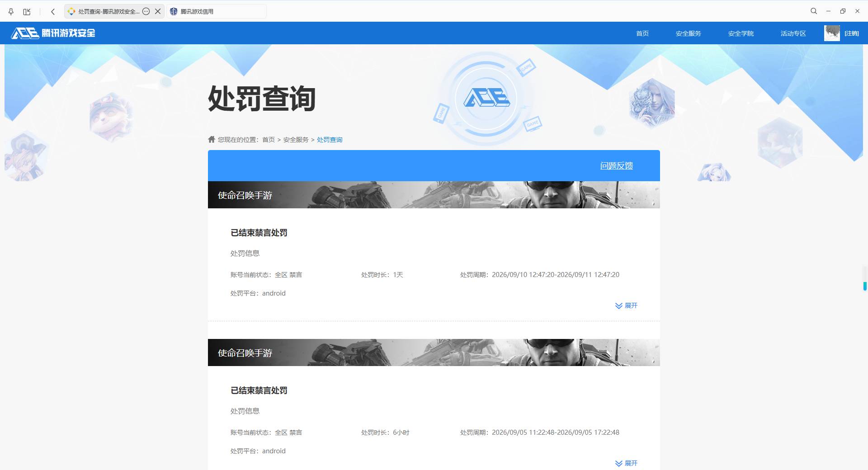Open the 安全服务 navigation menu

coord(688,33)
